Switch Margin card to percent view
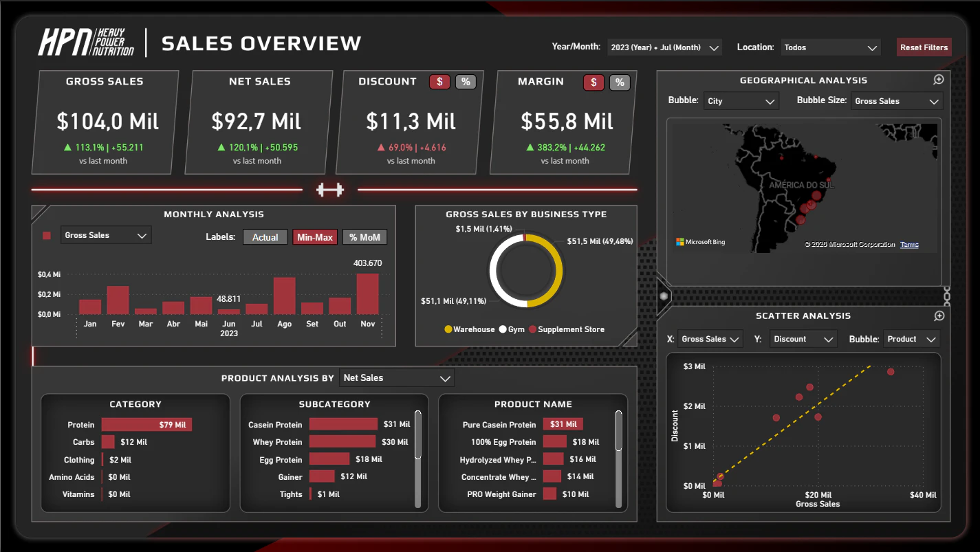980x552 pixels. [620, 82]
